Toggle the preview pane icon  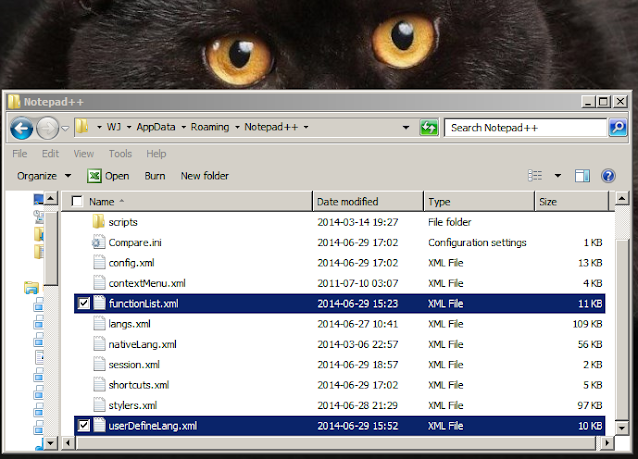pyautogui.click(x=582, y=176)
